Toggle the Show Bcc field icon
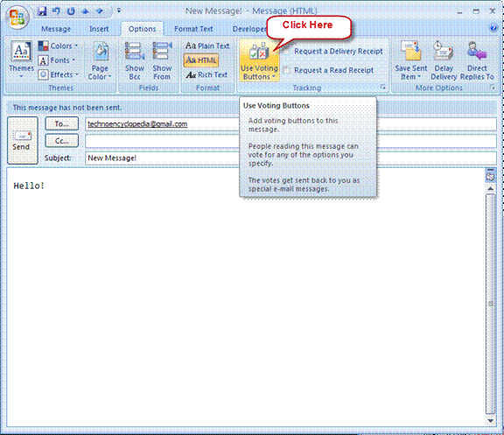Image resolution: width=504 pixels, height=435 pixels. 135,52
